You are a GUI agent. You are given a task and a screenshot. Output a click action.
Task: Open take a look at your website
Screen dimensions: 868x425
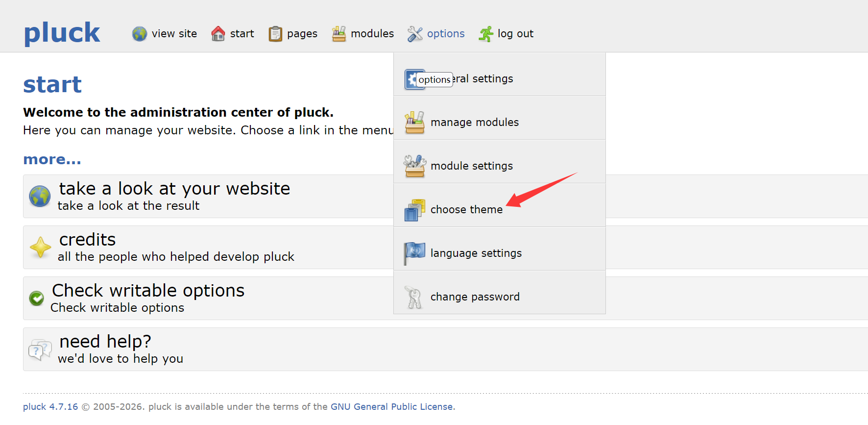click(174, 189)
